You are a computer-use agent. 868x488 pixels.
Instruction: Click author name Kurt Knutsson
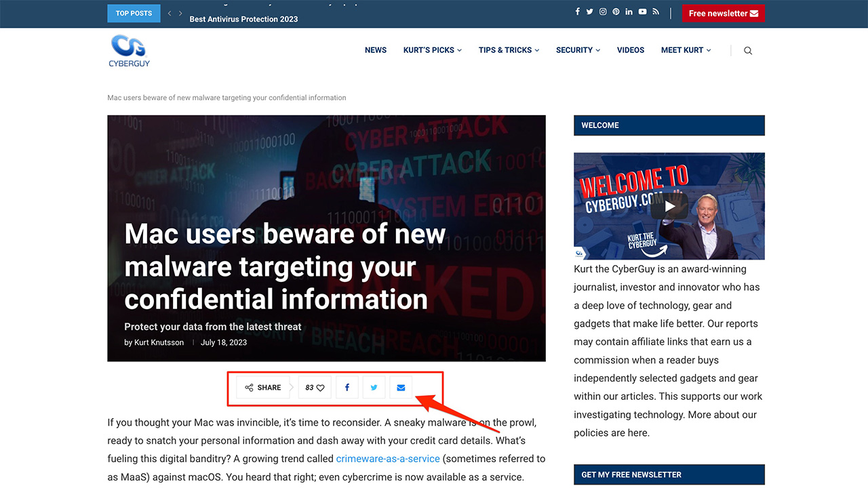(159, 343)
